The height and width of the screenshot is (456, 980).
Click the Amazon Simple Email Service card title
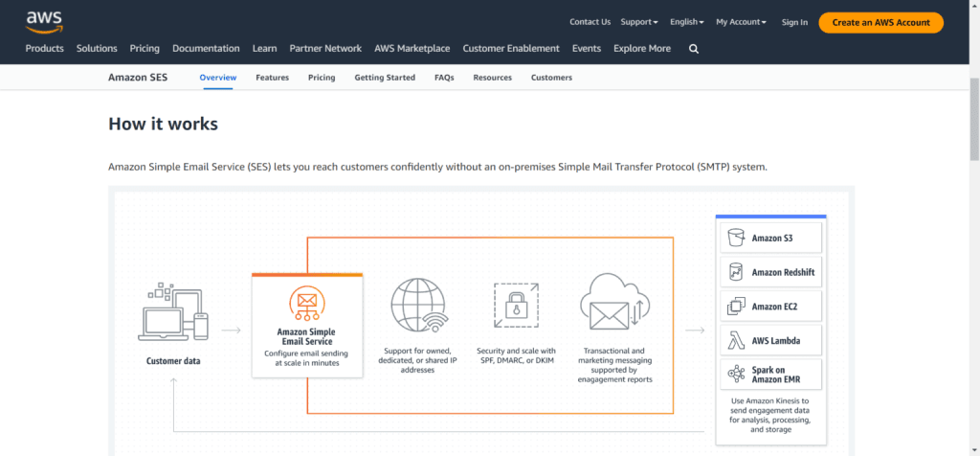(307, 337)
